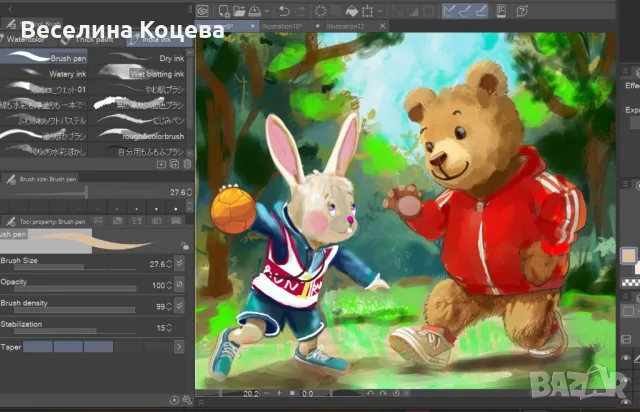The image size is (640, 412).
Task: Expand Brush Size dynamics dropdown
Action: 179,264
